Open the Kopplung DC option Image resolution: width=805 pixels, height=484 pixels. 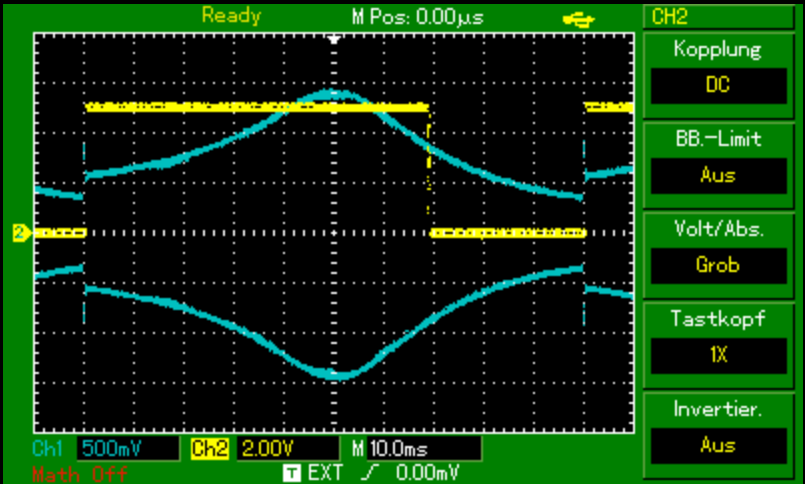pos(717,85)
